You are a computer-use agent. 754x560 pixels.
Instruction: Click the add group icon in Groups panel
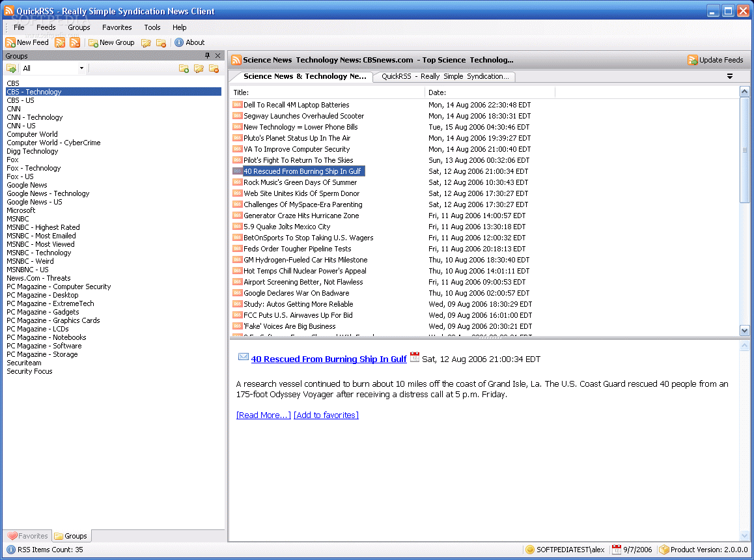point(184,68)
